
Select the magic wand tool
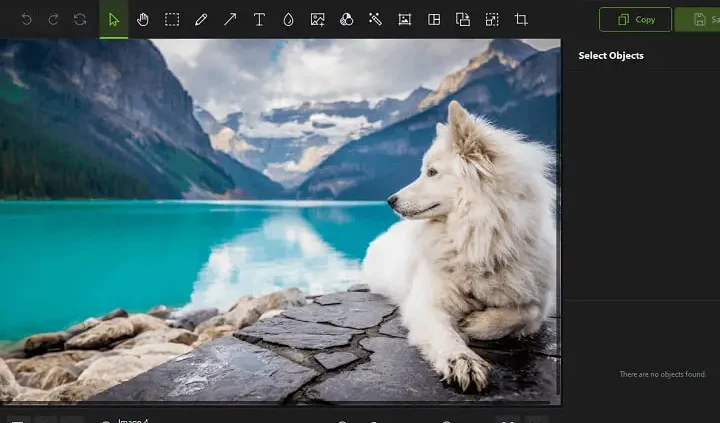375,19
